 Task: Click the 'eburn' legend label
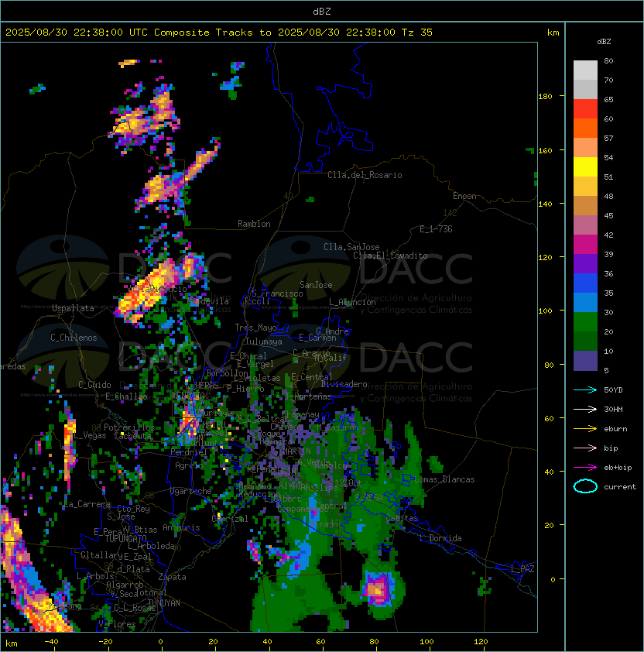pos(615,429)
